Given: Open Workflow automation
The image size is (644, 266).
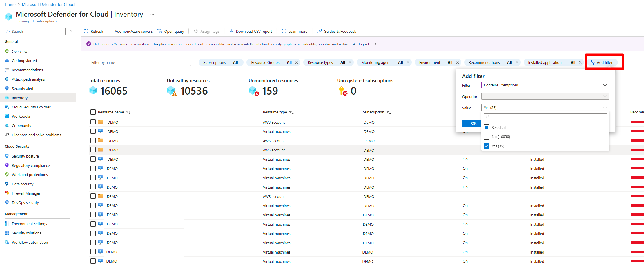Looking at the screenshot, I should click(x=30, y=242).
